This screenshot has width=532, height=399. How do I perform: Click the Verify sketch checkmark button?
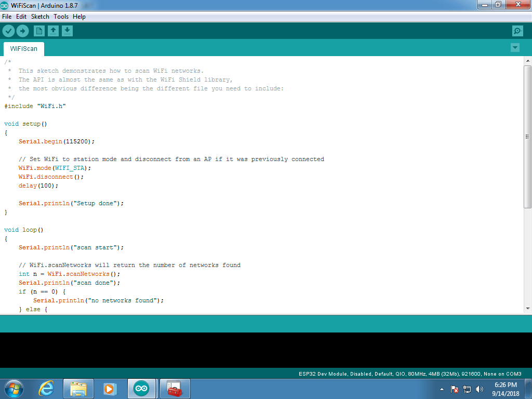8,31
